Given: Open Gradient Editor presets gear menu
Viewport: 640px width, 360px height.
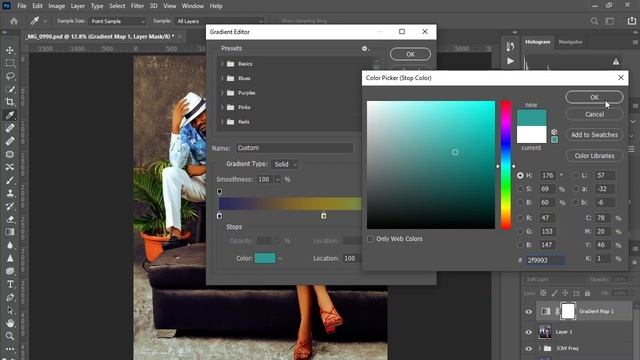Looking at the screenshot, I should tap(365, 49).
